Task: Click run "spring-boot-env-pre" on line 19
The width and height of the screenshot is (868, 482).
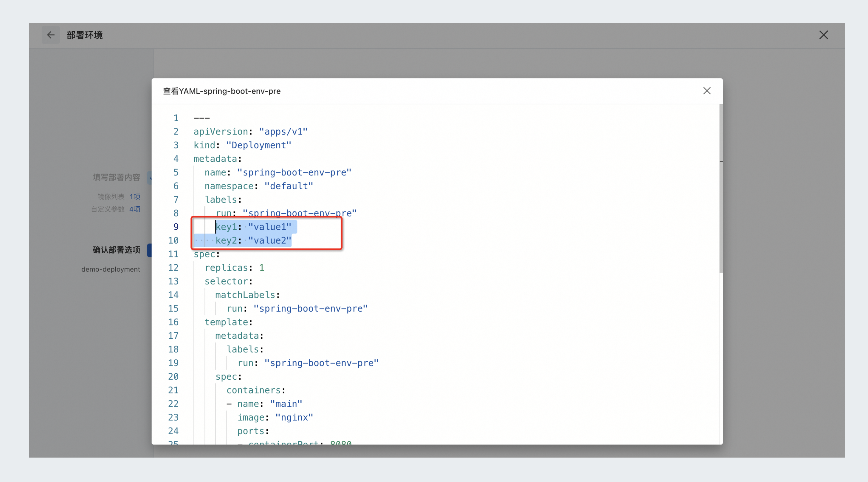Action: click(308, 363)
